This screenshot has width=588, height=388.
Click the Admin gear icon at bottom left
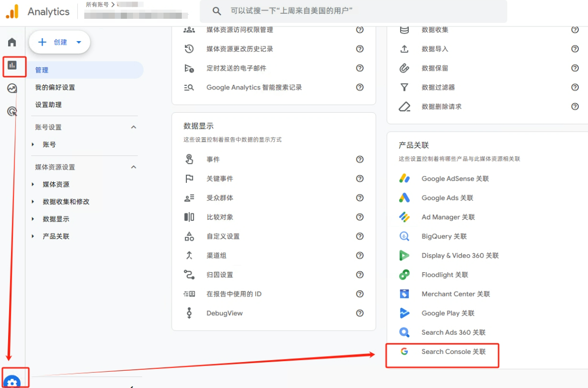[x=13, y=381]
